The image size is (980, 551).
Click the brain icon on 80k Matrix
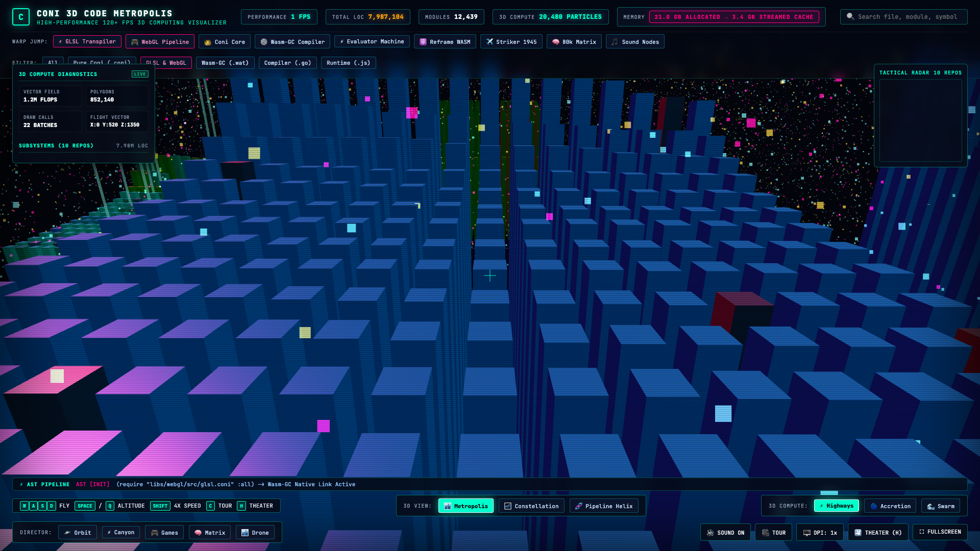[556, 42]
